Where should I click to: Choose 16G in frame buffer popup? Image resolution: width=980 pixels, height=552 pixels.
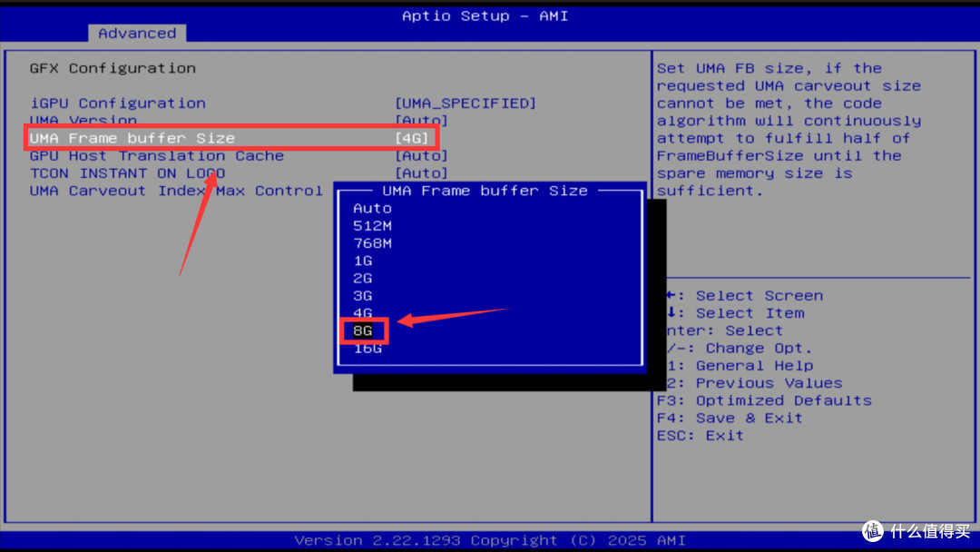(367, 349)
